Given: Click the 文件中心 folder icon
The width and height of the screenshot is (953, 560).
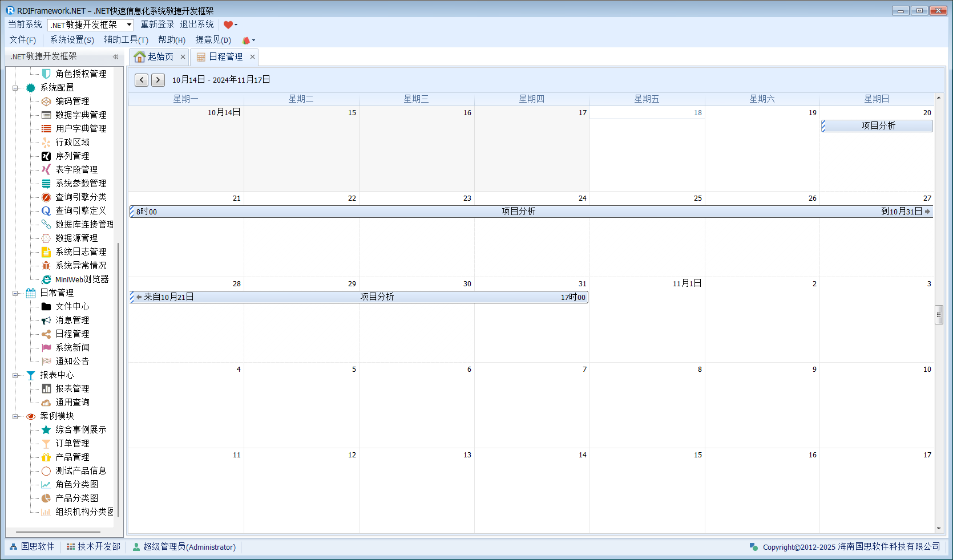Looking at the screenshot, I should (46, 307).
